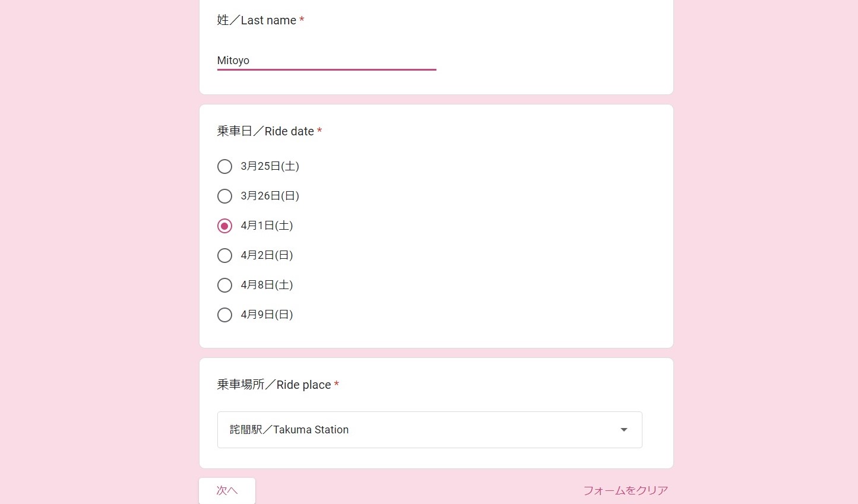Screen dimensions: 858x504
Task: Click the 姓/Last name question label
Action: [x=257, y=20]
